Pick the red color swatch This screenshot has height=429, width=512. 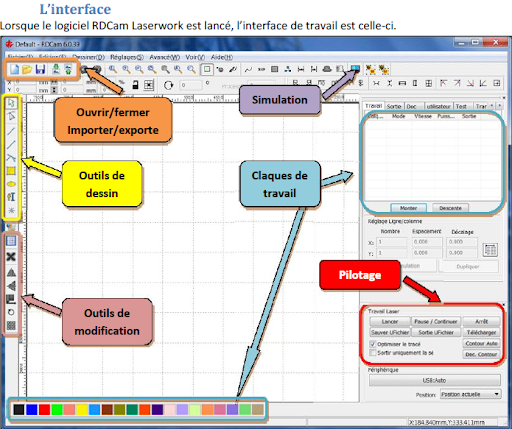pyautogui.click(x=44, y=409)
